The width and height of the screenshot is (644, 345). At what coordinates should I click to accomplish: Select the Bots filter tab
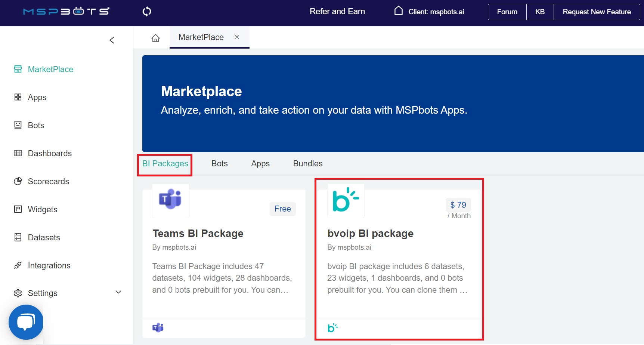[219, 163]
